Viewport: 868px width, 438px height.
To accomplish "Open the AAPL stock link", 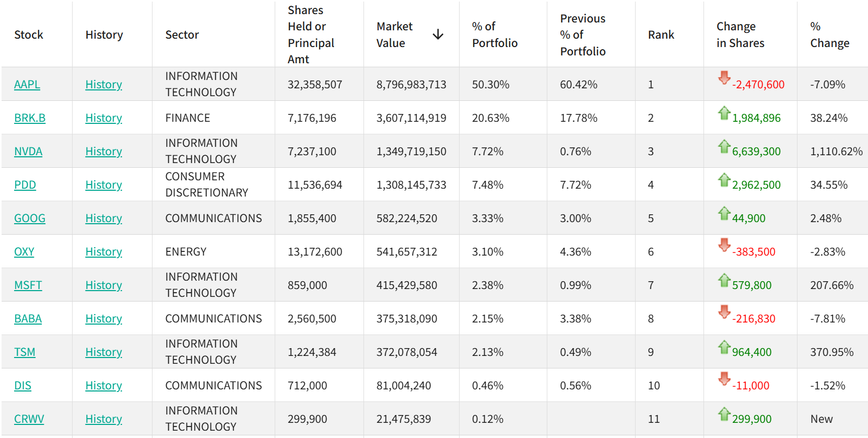I will [x=27, y=85].
